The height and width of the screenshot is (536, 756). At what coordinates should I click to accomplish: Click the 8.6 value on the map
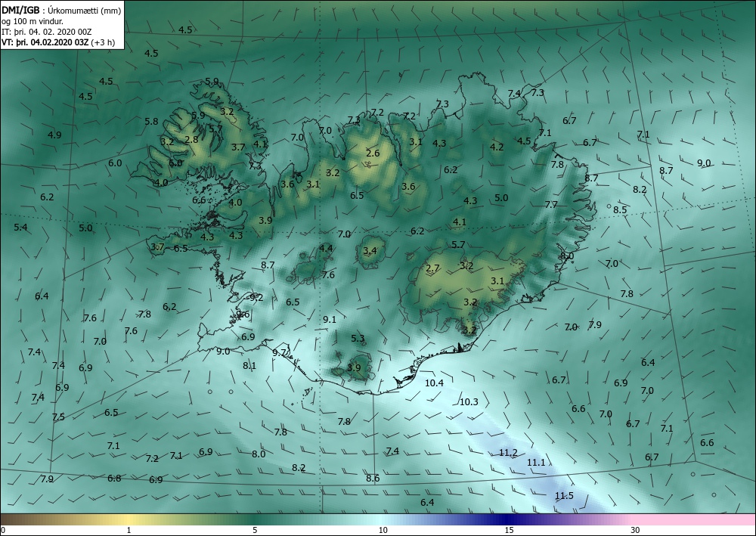point(373,478)
